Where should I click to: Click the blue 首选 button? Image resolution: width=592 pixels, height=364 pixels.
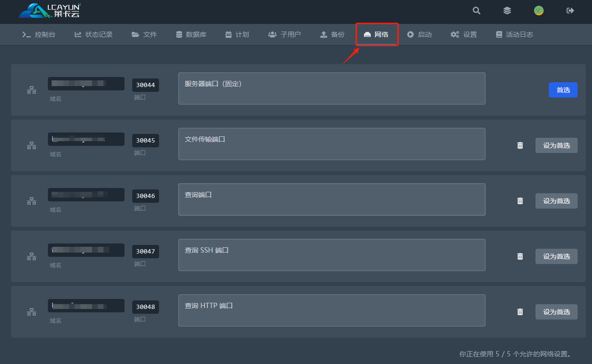(563, 90)
